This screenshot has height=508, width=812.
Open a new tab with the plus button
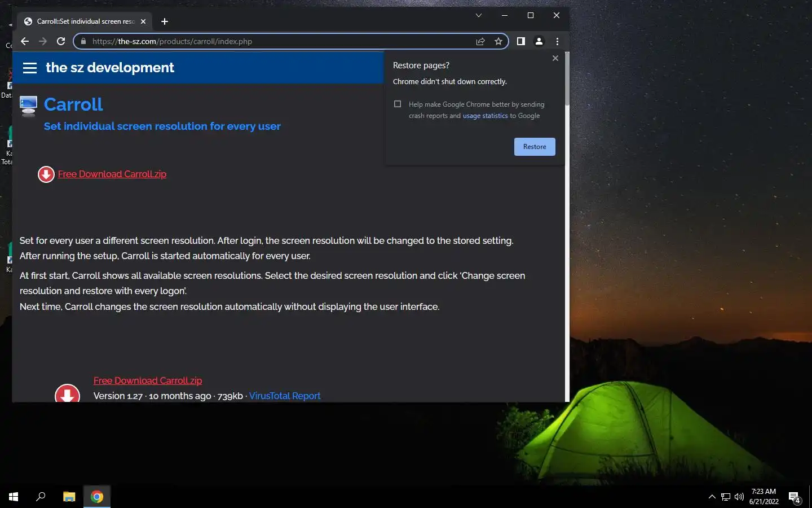(x=165, y=21)
